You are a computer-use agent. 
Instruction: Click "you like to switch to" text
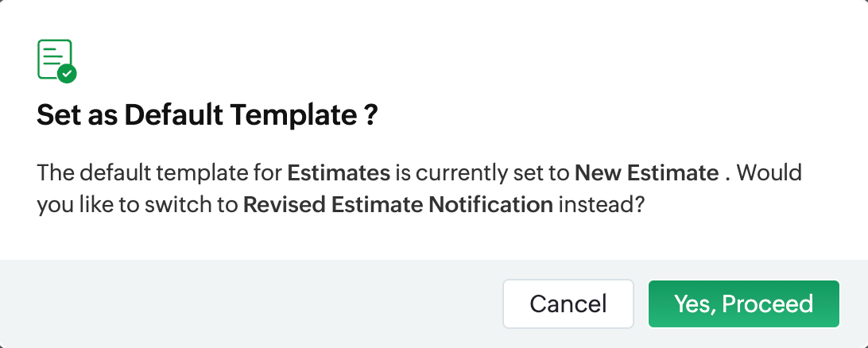coord(138,204)
